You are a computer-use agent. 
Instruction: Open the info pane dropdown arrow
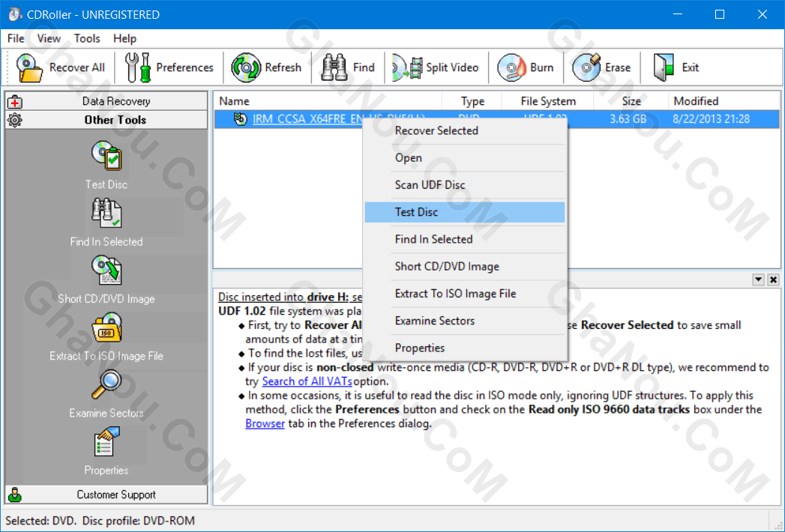759,279
